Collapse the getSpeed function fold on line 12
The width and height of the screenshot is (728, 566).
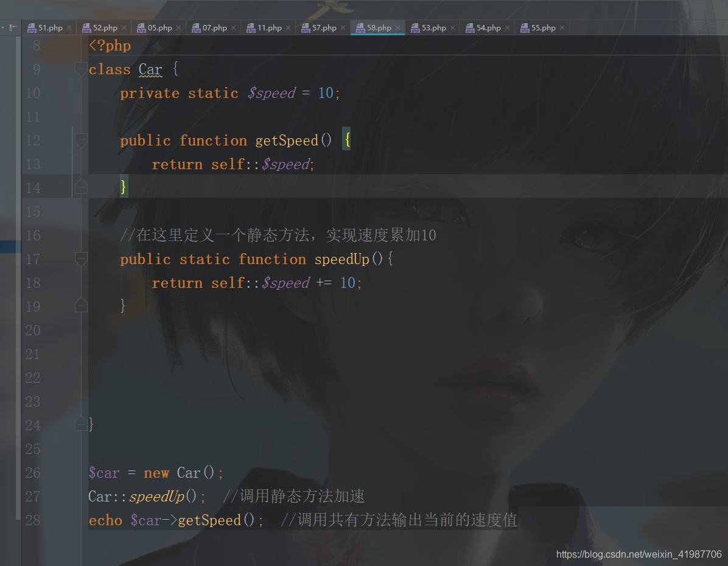pyautogui.click(x=81, y=140)
